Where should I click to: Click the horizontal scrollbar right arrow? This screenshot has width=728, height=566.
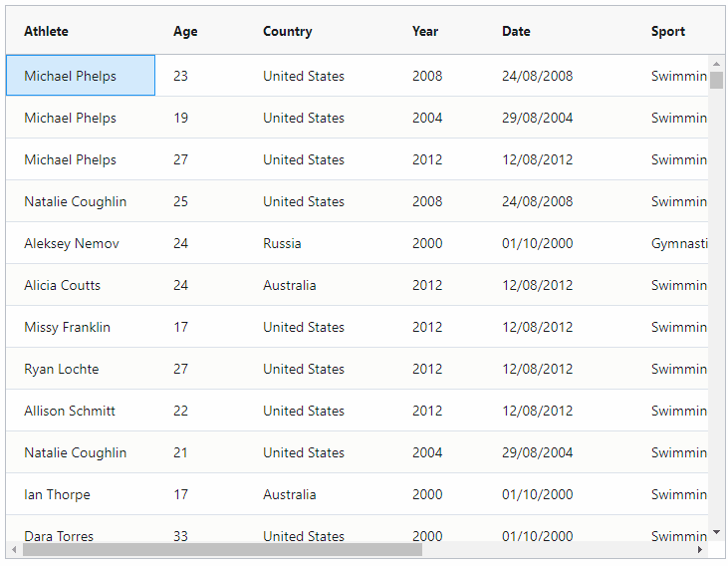point(700,549)
